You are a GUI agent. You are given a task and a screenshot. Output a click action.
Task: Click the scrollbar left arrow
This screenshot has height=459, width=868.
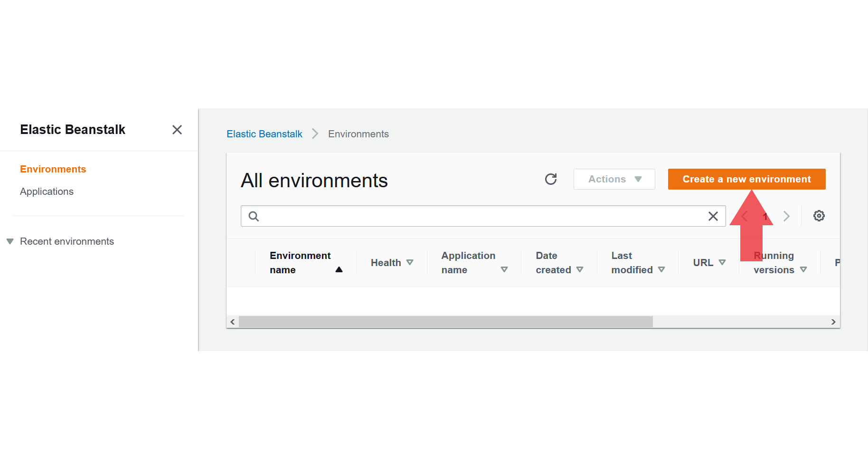tap(233, 322)
